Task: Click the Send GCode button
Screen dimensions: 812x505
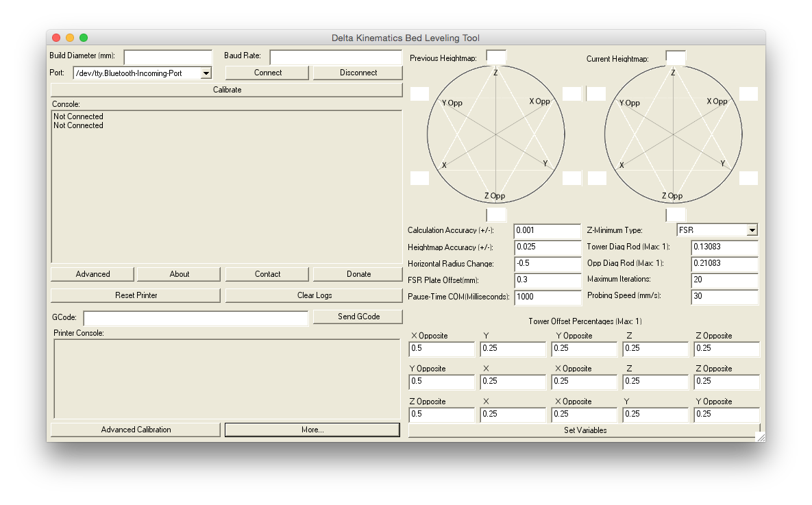Action: [358, 317]
